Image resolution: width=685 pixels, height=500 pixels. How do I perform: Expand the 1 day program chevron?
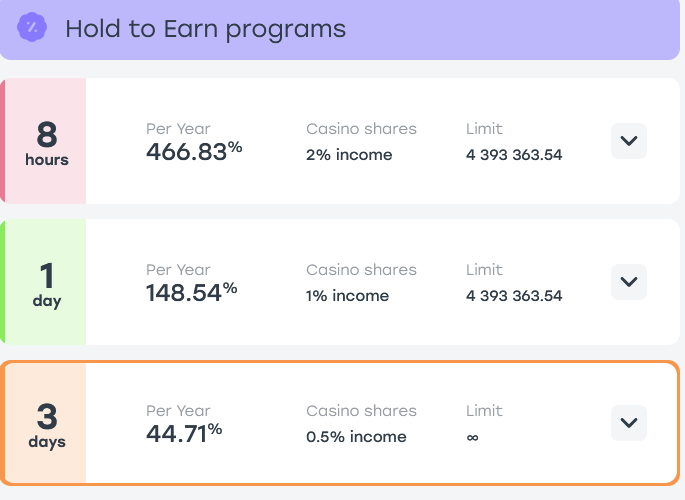[x=629, y=282]
